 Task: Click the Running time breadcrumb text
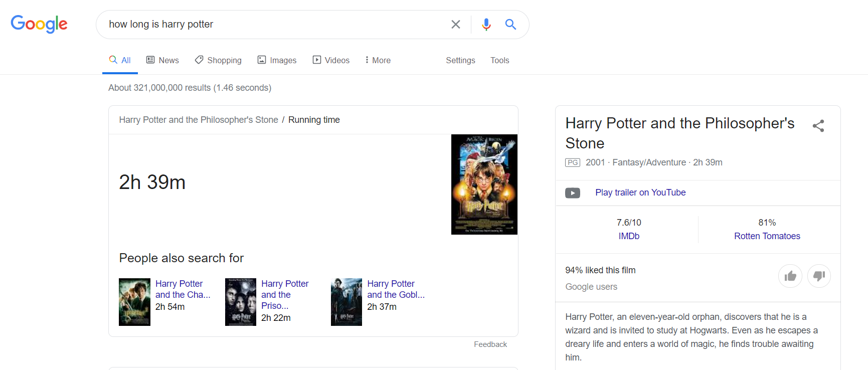tap(314, 120)
